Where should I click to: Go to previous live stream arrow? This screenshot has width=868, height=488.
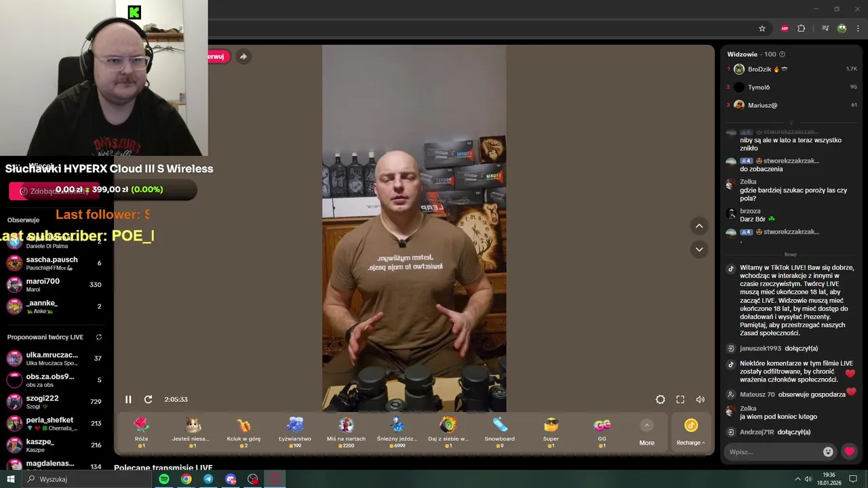click(x=699, y=226)
